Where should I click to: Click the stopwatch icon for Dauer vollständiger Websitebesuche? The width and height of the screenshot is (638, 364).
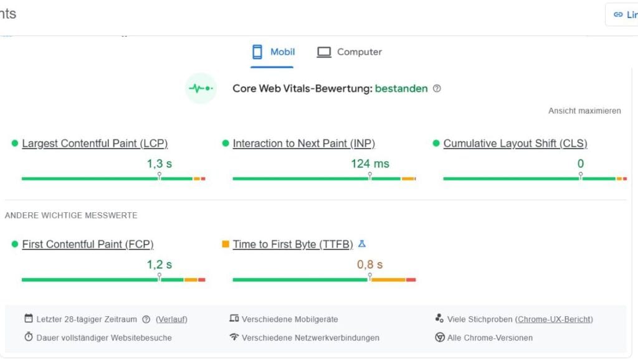click(29, 337)
